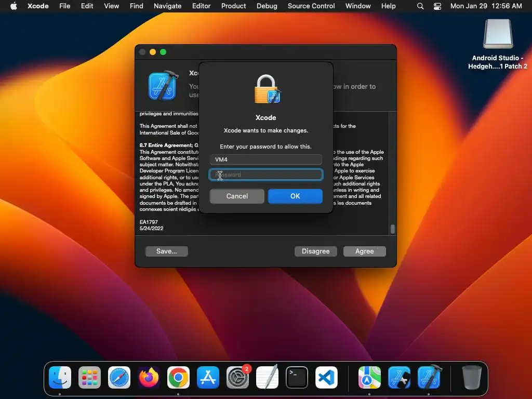The image size is (532, 399).
Task: Click the license text scrollbar thumb
Action: (x=393, y=229)
